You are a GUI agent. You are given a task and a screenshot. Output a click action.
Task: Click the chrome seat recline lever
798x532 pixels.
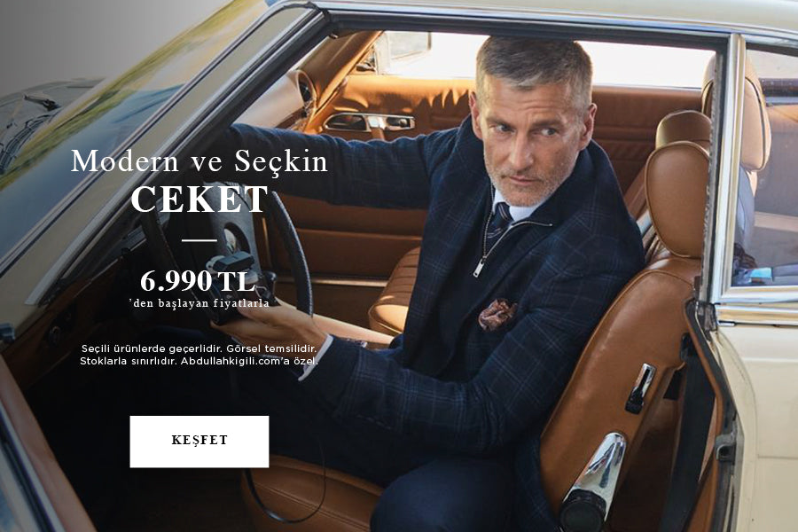click(640, 388)
